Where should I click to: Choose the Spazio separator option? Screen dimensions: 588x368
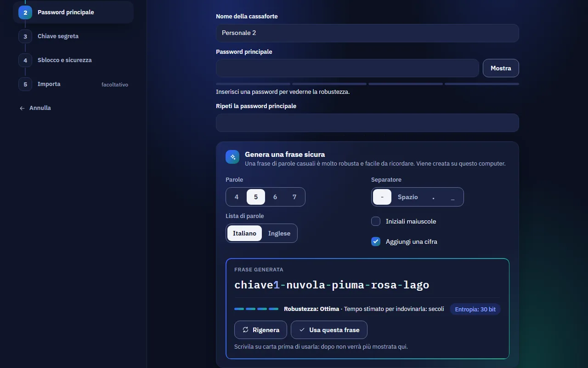tap(408, 197)
